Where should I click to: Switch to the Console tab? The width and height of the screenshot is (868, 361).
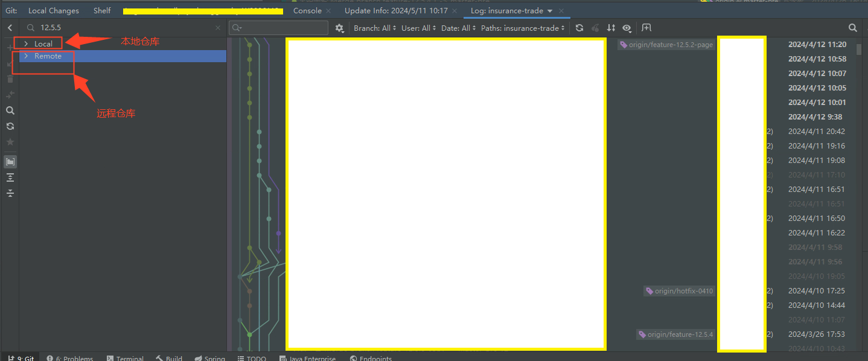click(307, 11)
